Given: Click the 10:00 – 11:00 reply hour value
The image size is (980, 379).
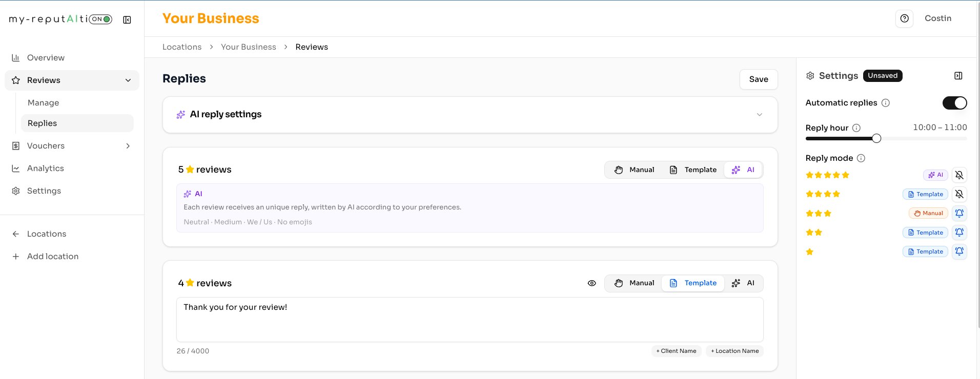Looking at the screenshot, I should (940, 128).
